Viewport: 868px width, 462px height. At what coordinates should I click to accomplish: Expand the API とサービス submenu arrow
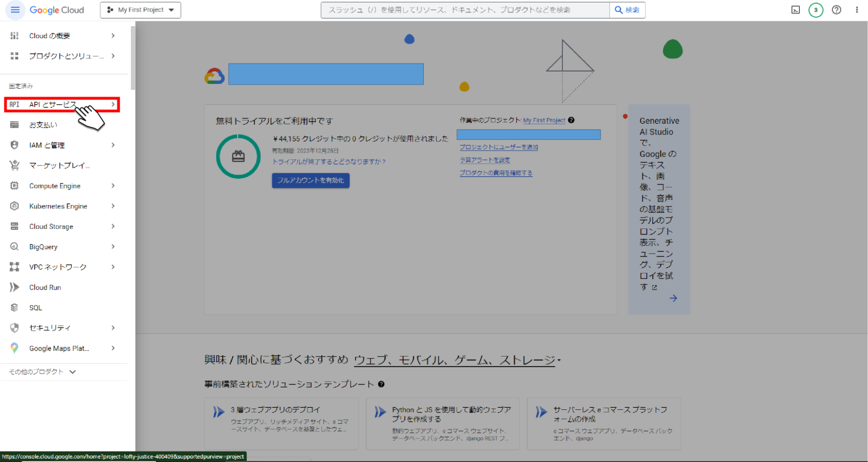[x=113, y=105]
